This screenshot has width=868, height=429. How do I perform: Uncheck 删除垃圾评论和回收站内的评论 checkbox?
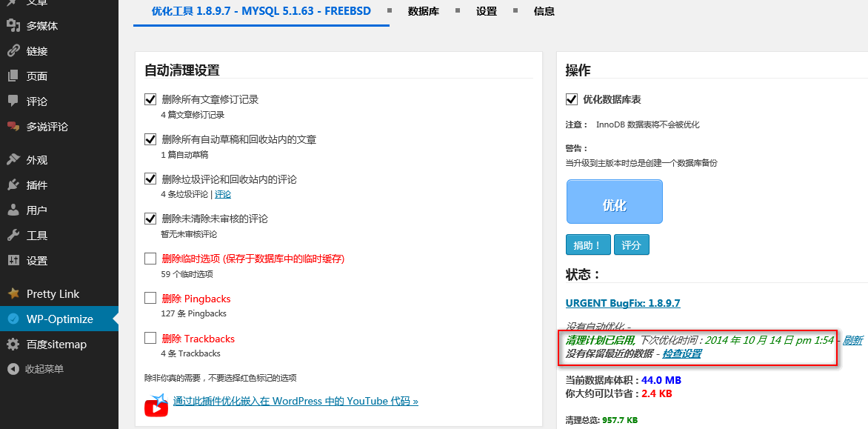[150, 179]
